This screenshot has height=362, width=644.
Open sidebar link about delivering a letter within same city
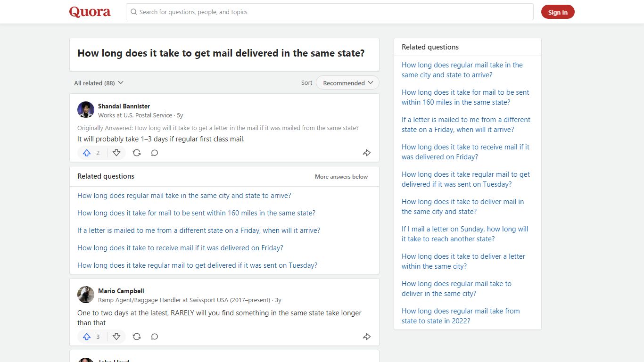pos(463,261)
